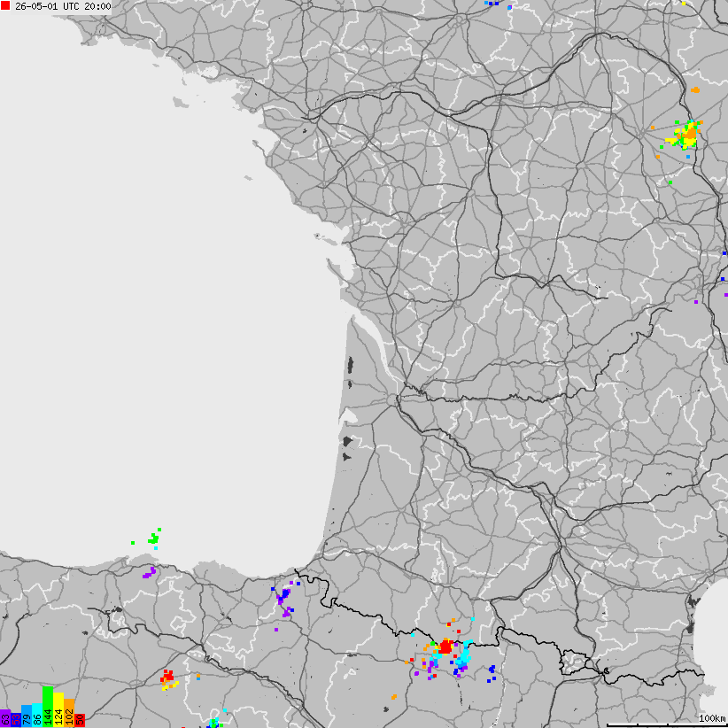Click the red square beside the timestamp

click(5, 6)
